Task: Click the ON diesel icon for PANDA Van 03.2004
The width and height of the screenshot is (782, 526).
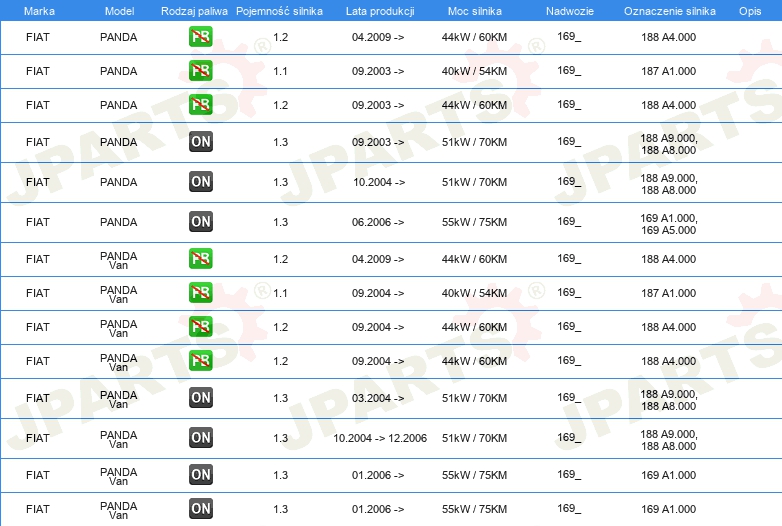Action: 200,397
